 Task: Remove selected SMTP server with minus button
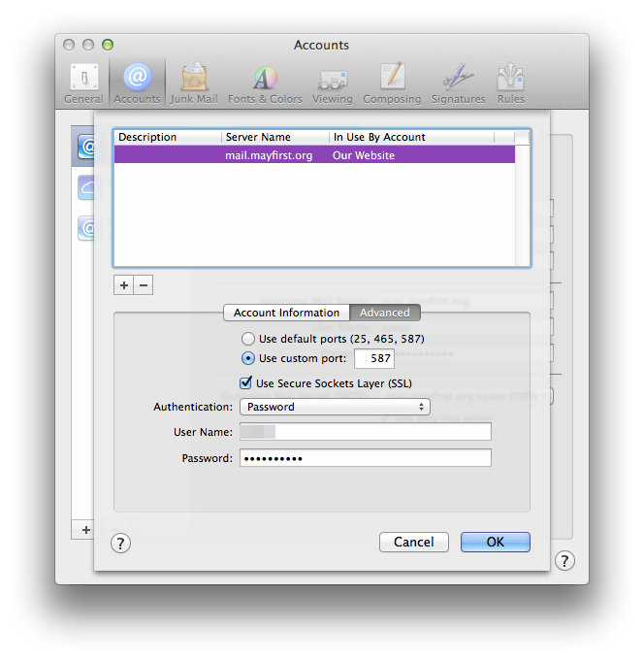click(x=144, y=285)
